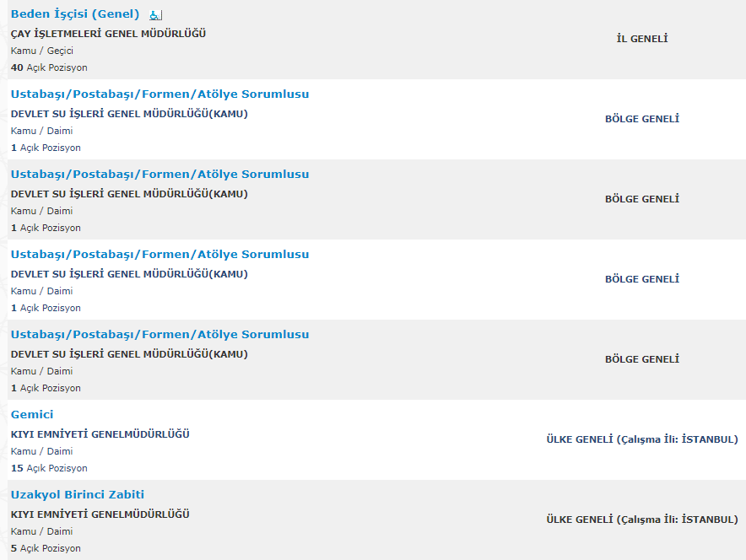Open the Beden İşçisi (Genel) job listing
The image size is (746, 560).
tap(75, 14)
